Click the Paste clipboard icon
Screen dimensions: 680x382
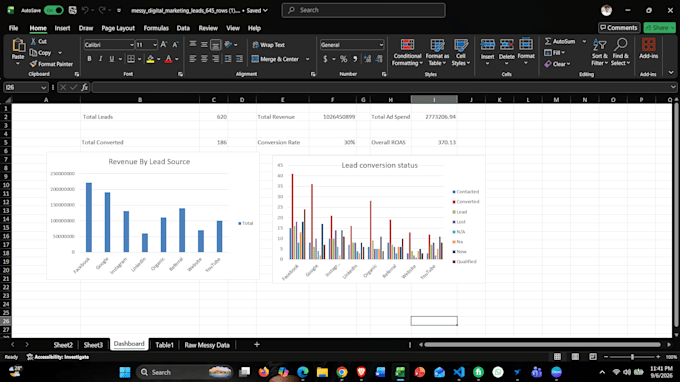(18, 45)
